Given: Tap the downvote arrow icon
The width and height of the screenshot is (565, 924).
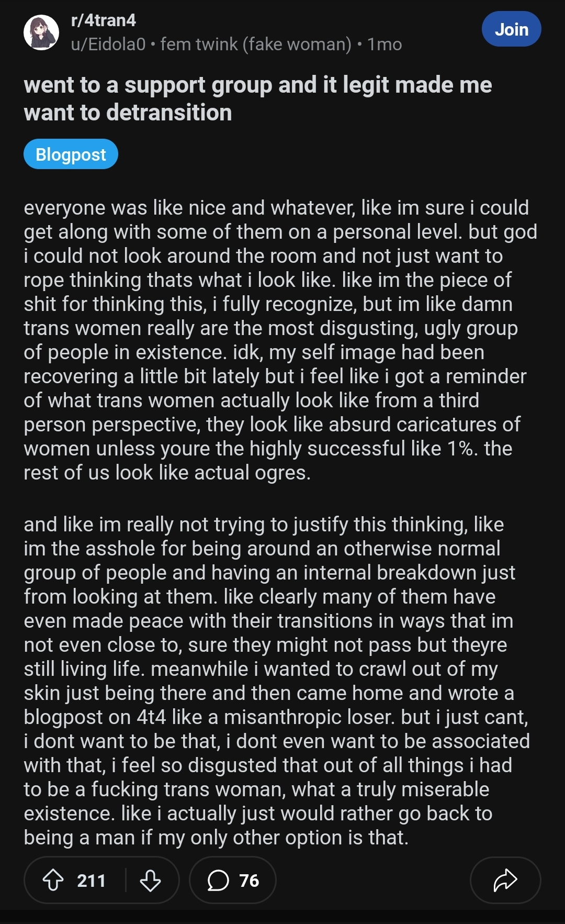Looking at the screenshot, I should coord(150,880).
